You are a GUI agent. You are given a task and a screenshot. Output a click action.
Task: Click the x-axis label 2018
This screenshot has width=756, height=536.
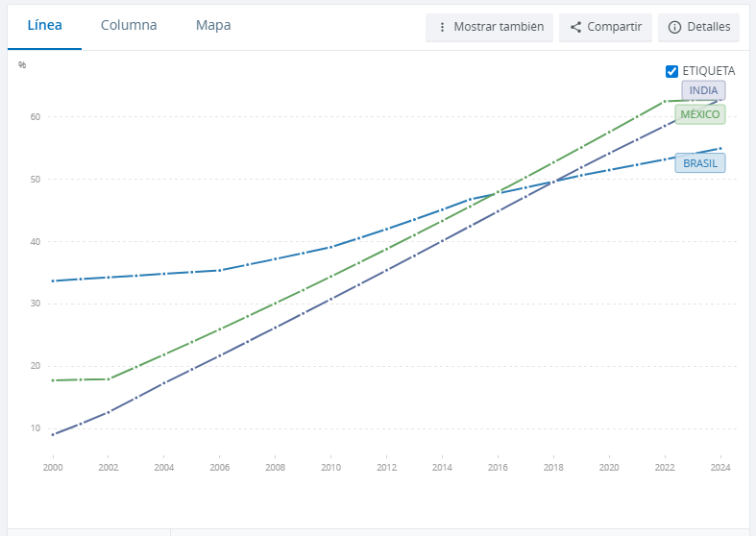click(553, 467)
